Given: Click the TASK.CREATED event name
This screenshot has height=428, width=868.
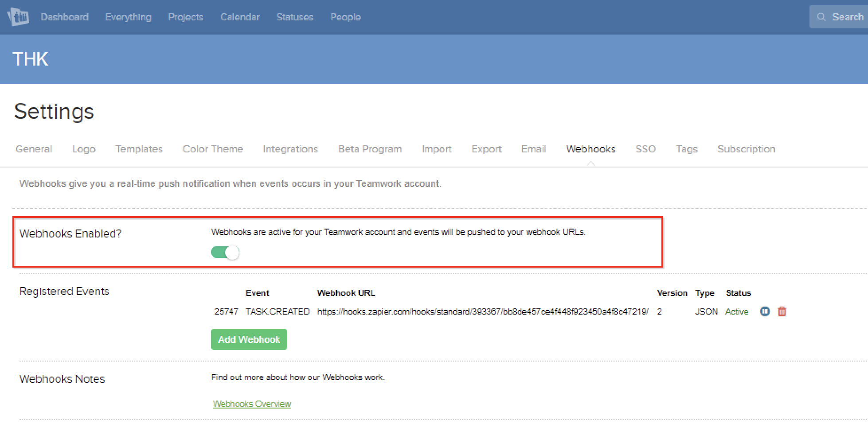Looking at the screenshot, I should click(x=278, y=311).
